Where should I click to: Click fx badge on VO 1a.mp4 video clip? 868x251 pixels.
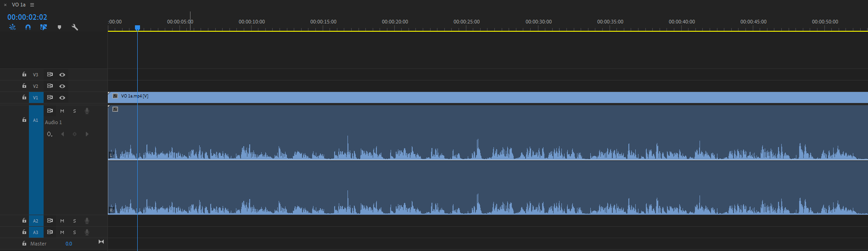115,96
